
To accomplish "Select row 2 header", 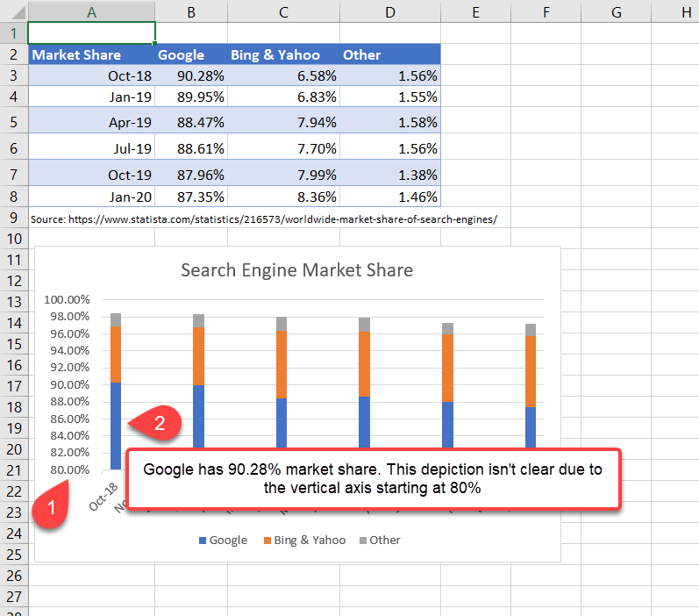I will [14, 54].
